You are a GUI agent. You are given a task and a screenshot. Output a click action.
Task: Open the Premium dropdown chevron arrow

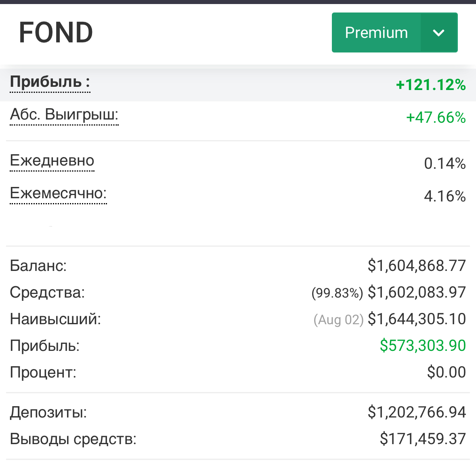point(438,33)
